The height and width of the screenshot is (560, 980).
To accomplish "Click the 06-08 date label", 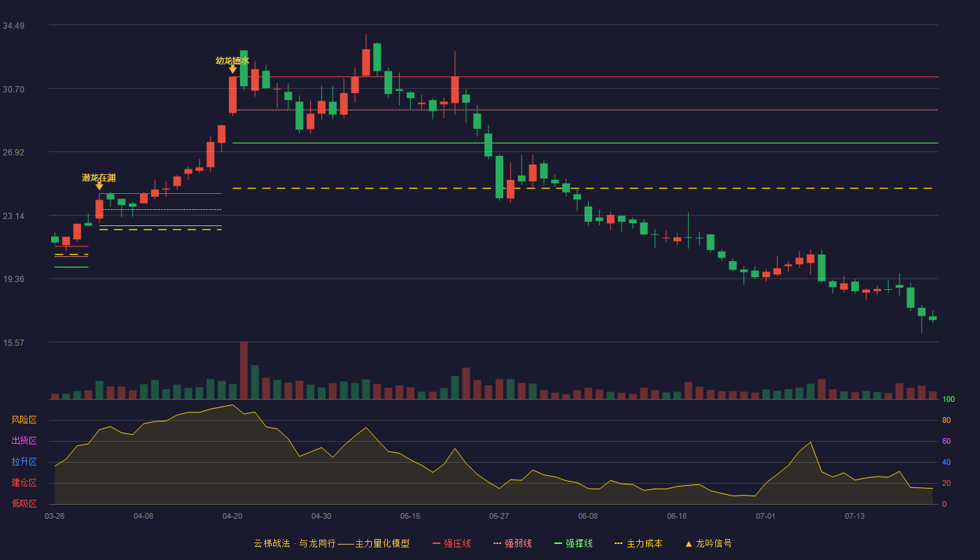I will coord(588,516).
